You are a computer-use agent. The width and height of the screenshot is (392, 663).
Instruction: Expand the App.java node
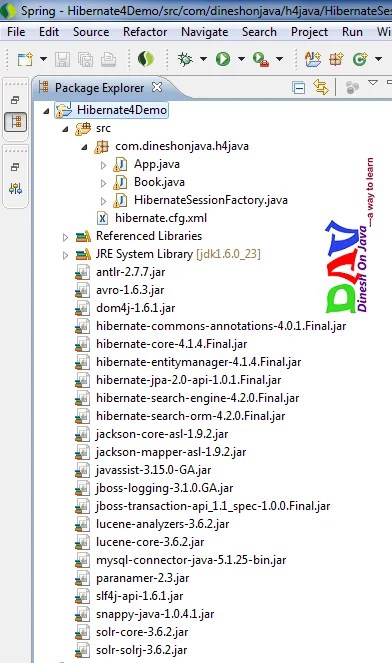[x=103, y=165]
